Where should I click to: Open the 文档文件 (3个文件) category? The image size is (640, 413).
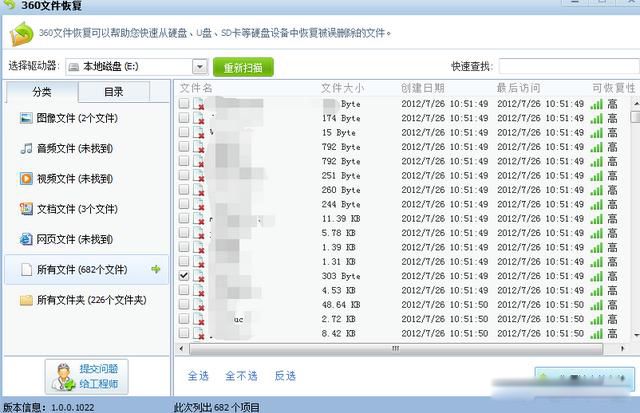pyautogui.click(x=69, y=209)
